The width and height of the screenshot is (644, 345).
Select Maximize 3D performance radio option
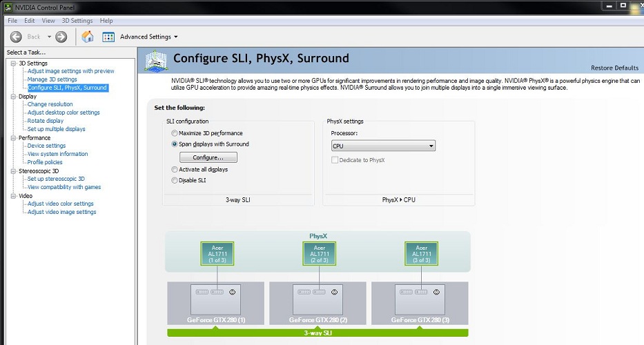click(175, 133)
